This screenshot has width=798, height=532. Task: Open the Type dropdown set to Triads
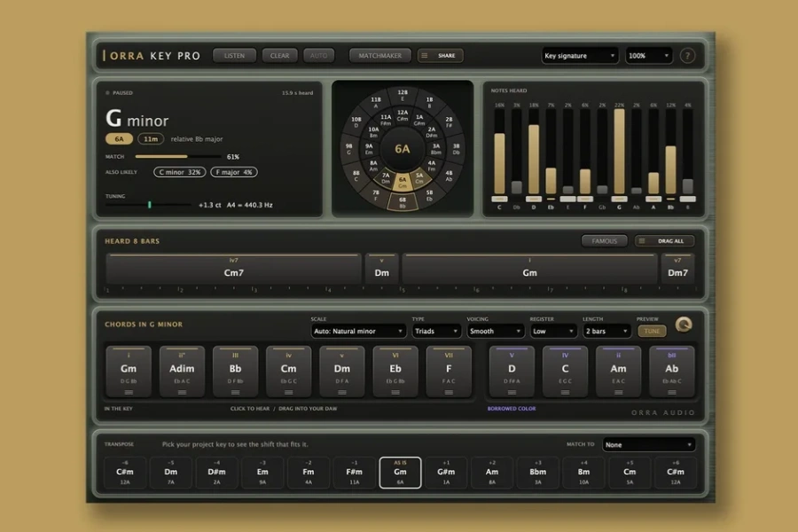coord(436,331)
